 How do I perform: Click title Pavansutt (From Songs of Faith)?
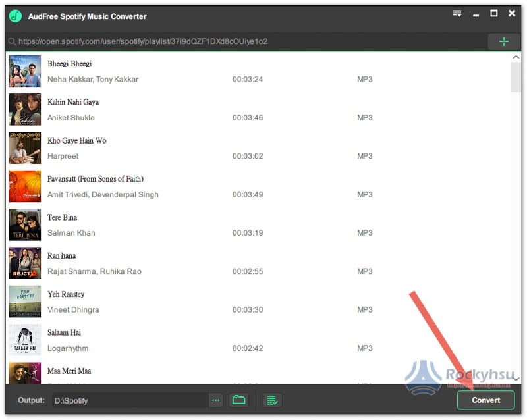[96, 179]
